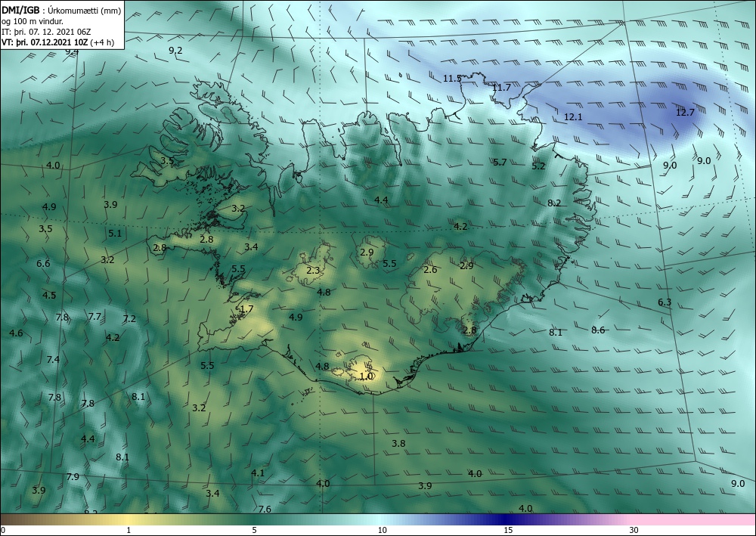The height and width of the screenshot is (536, 756).
Task: Click the color scale tick label 5
Action: click(x=254, y=531)
